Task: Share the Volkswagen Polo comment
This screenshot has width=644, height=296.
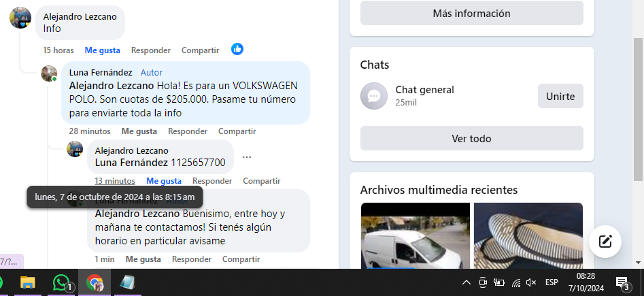Action: coord(237,131)
